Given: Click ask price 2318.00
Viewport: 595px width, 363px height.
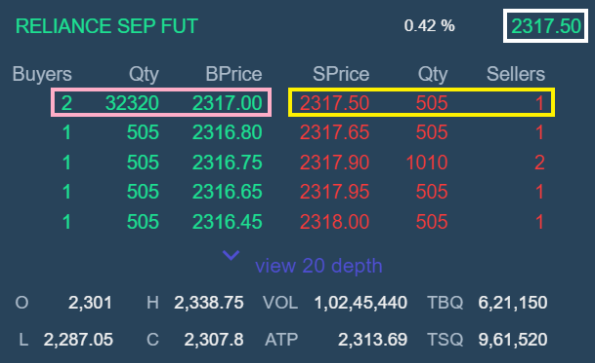Looking at the screenshot, I should (334, 222).
